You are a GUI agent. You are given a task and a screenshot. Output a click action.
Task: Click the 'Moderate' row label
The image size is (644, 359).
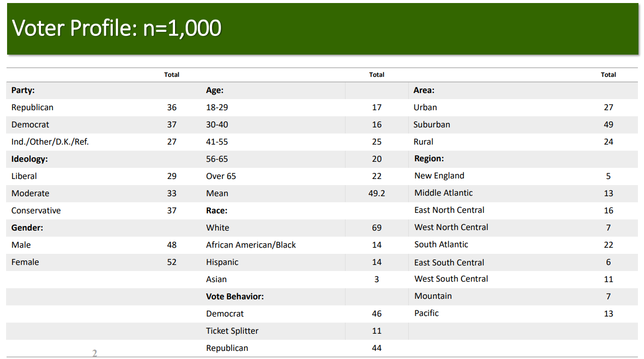(x=30, y=194)
